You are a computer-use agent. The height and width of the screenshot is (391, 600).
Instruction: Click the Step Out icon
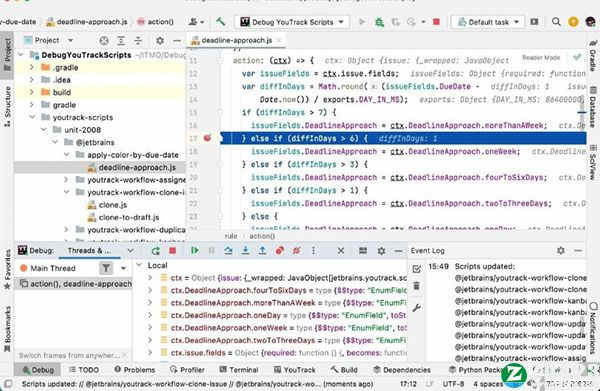(x=262, y=251)
